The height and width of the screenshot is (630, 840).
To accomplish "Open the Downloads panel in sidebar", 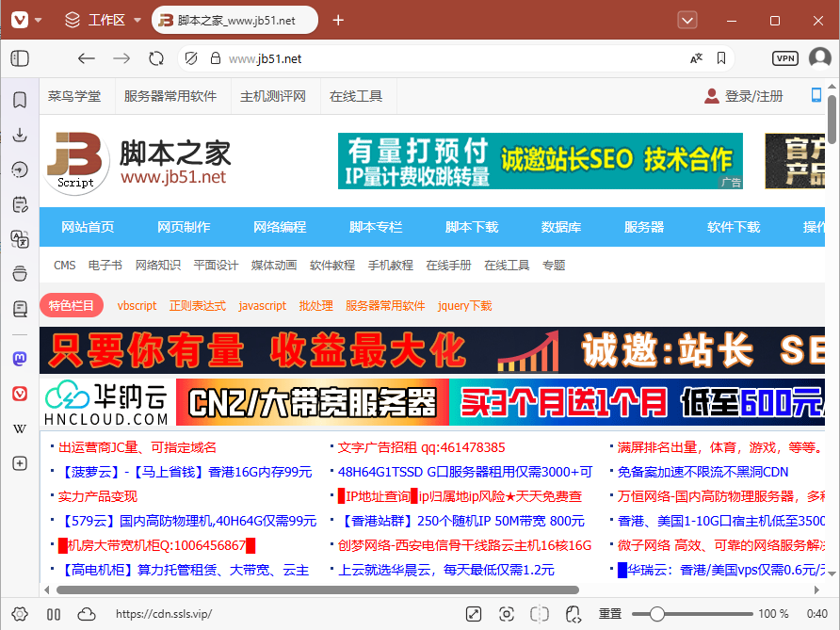I will point(20,135).
